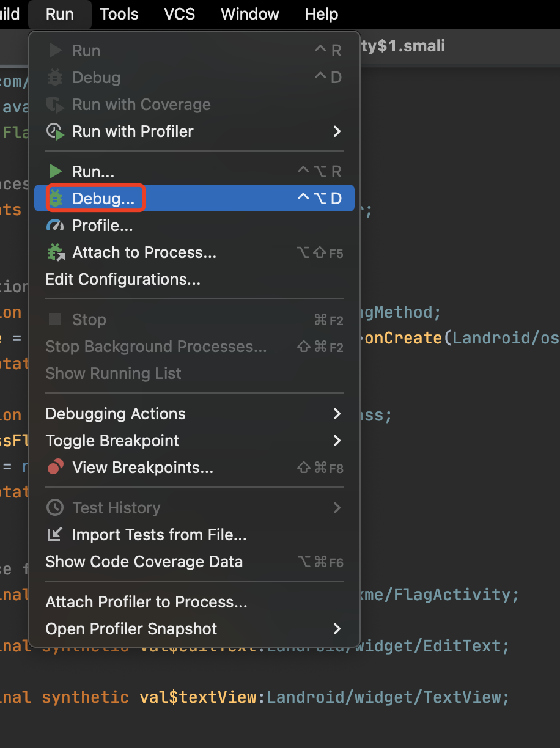Expand the Run with Profiler submenu arrow
Viewport: 560px width, 748px height.
pyautogui.click(x=337, y=131)
